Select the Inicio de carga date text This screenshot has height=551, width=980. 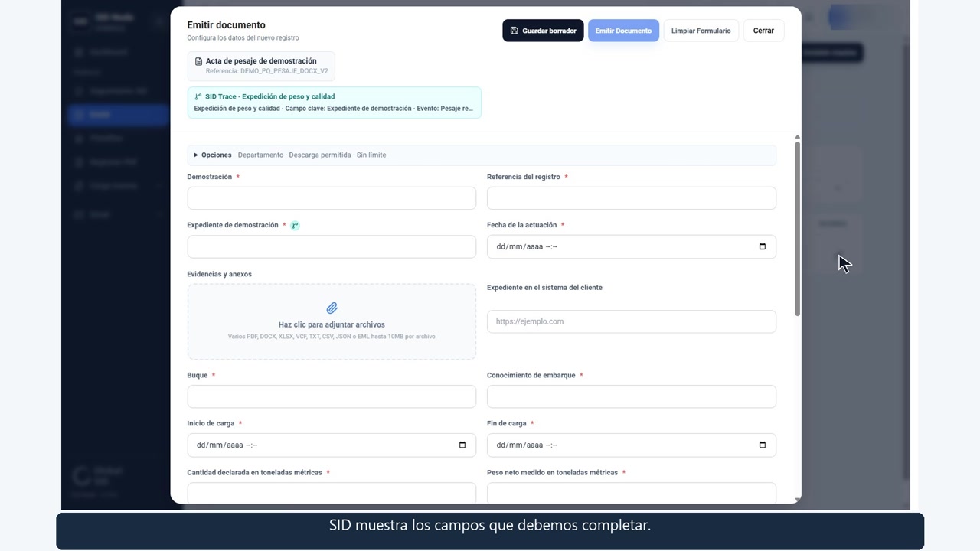tap(227, 445)
